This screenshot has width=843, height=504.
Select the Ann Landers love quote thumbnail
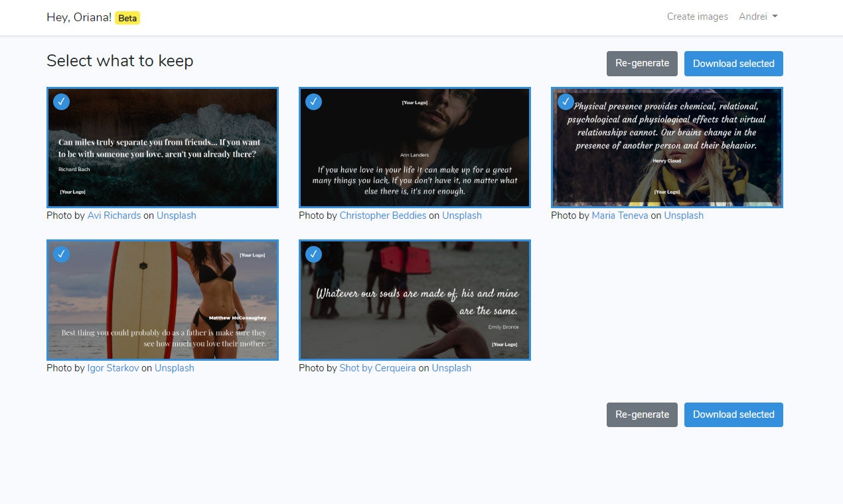[x=415, y=147]
